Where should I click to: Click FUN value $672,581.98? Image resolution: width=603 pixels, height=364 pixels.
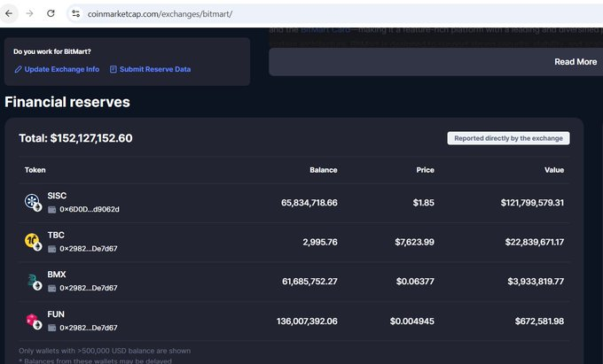click(539, 321)
